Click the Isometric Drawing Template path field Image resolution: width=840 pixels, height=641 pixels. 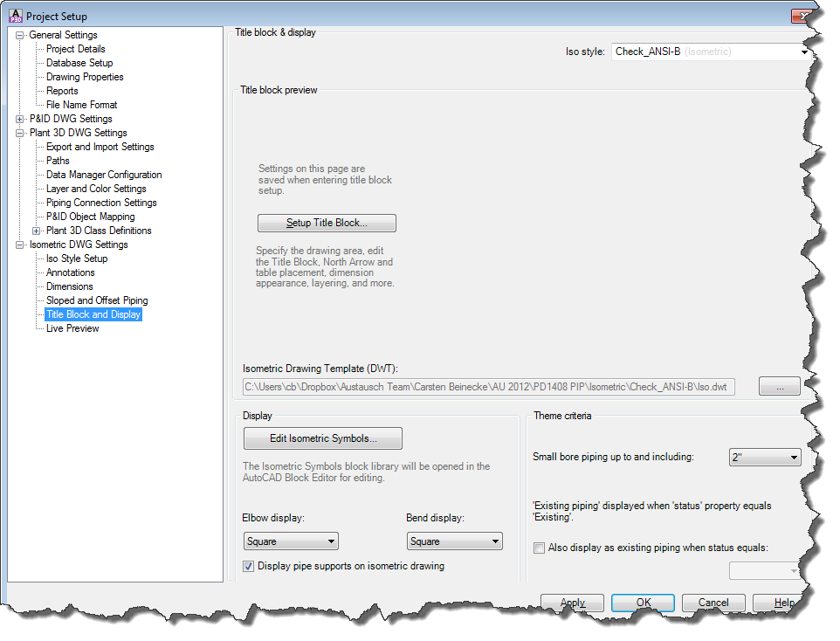489,387
